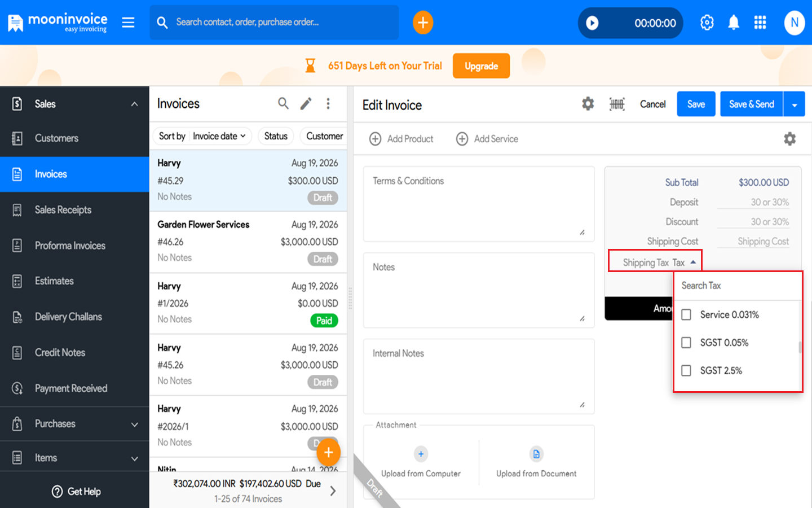
Task: Click the Cancel button
Action: click(652, 104)
